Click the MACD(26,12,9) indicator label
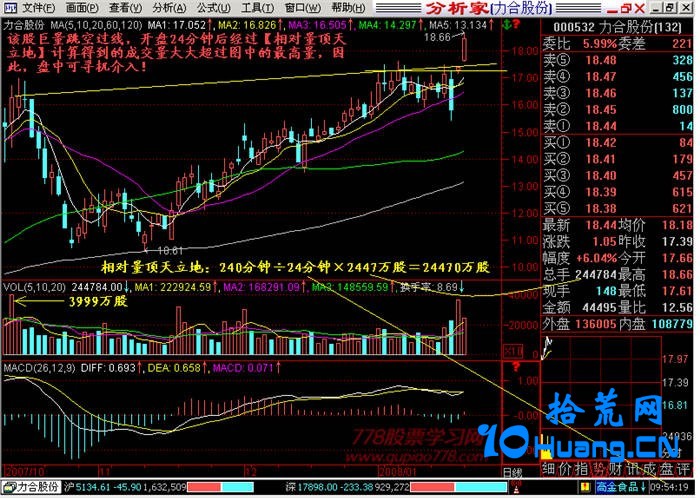The width and height of the screenshot is (700, 500). (40, 368)
